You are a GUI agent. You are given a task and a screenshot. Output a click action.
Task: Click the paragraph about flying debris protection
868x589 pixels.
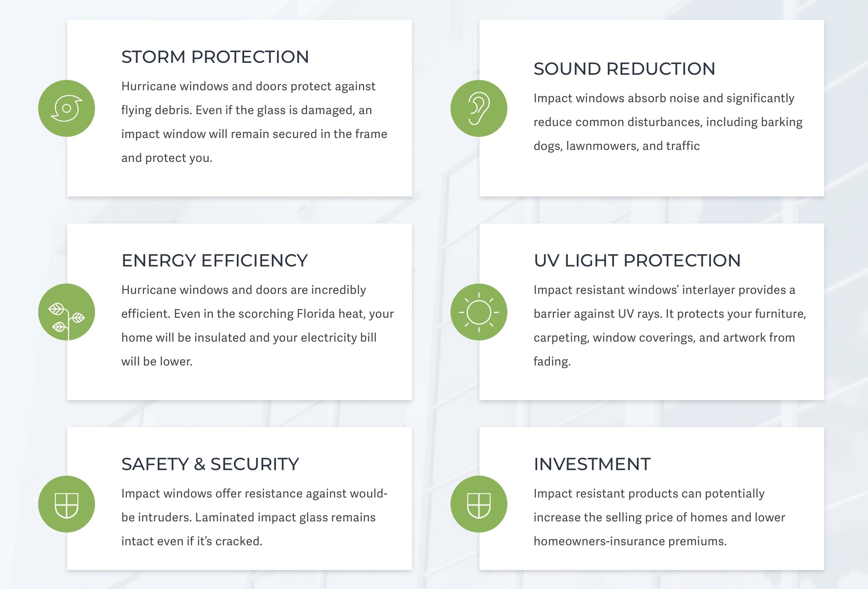coord(254,122)
